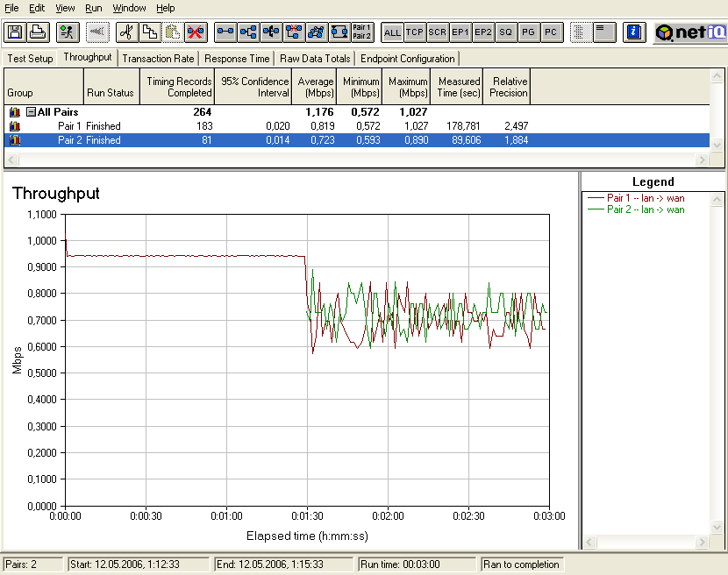Click the Run Status column header
Viewport: 728px width, 575px height.
[x=110, y=93]
